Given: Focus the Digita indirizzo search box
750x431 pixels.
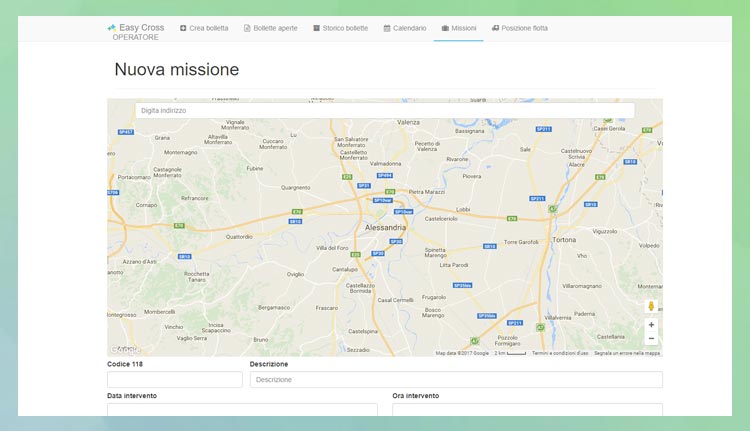Looking at the screenshot, I should [x=385, y=111].
